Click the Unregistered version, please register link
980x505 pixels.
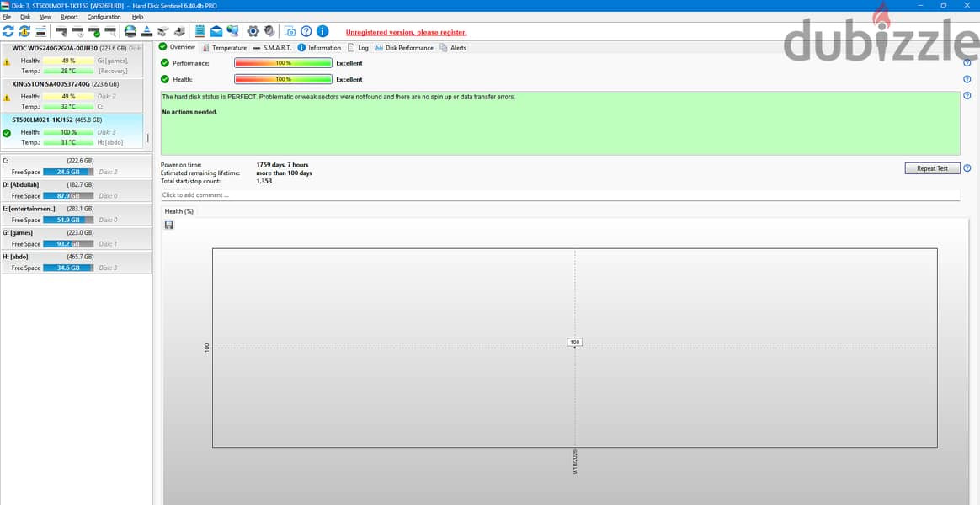coord(407,33)
